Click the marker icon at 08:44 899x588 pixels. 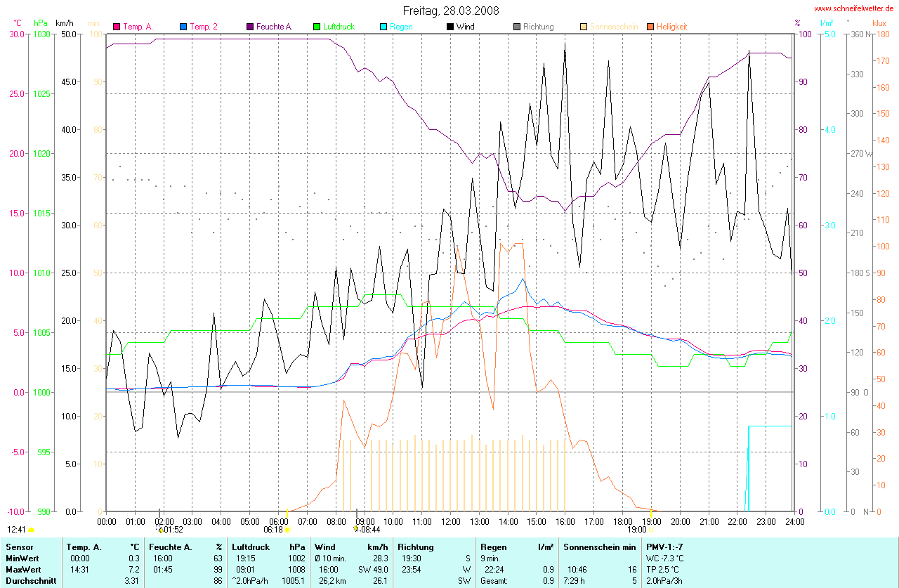356,530
